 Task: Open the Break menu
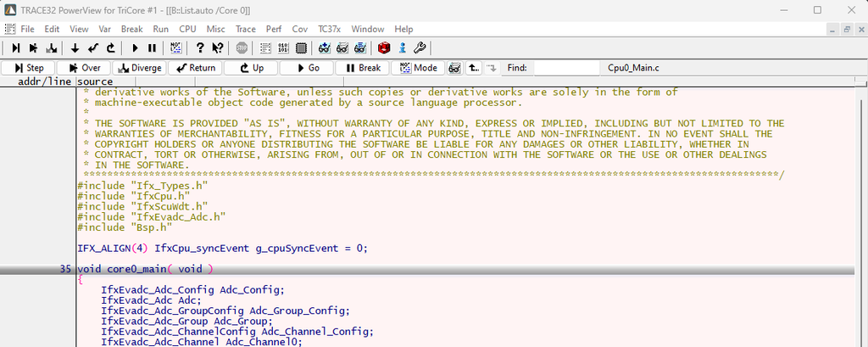(x=131, y=29)
